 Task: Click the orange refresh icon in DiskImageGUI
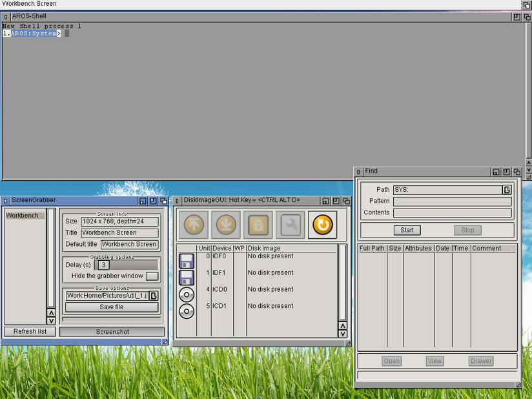[323, 225]
